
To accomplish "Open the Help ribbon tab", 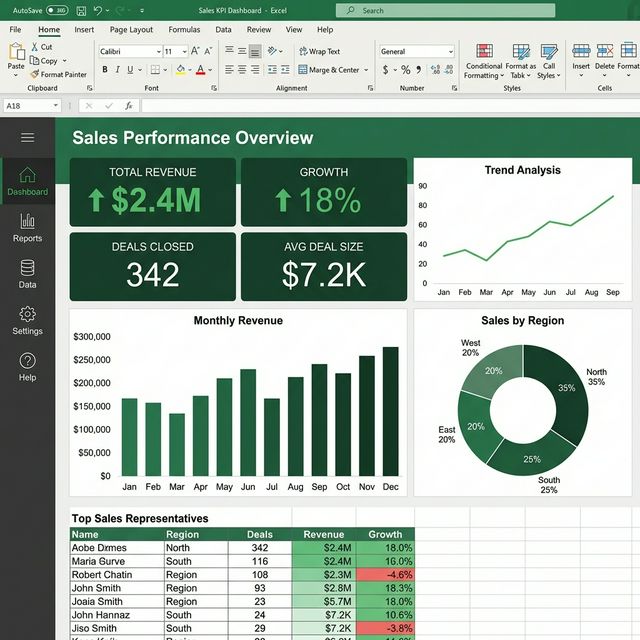I will tap(325, 29).
